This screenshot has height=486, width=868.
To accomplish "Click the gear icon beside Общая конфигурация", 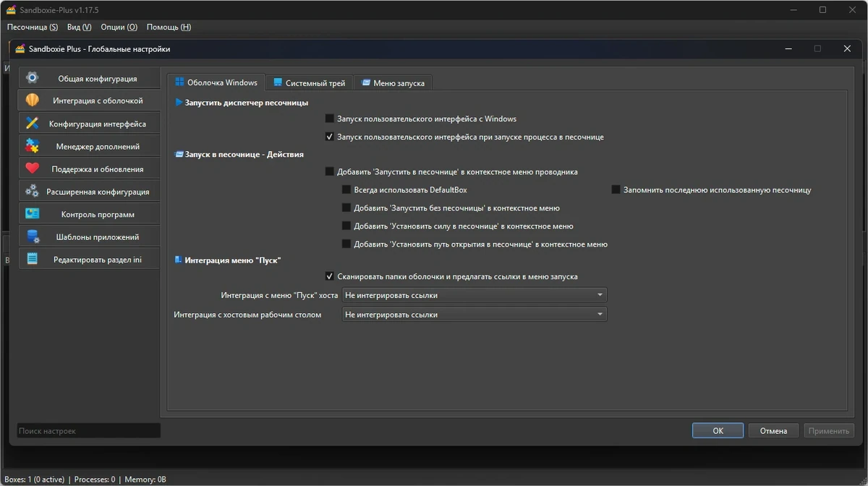I will click(x=32, y=78).
